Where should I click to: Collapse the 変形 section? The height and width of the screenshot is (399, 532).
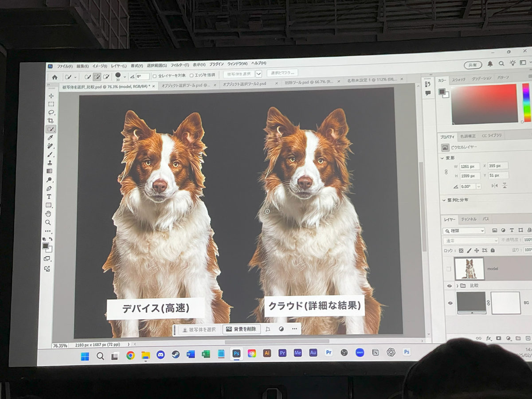(x=442, y=158)
